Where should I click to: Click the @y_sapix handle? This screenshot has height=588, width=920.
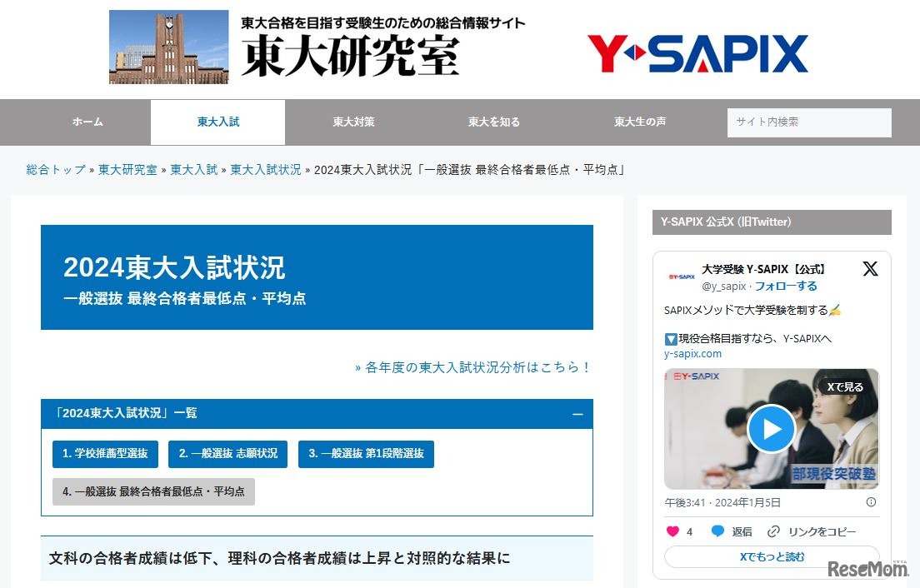pyautogui.click(x=723, y=286)
